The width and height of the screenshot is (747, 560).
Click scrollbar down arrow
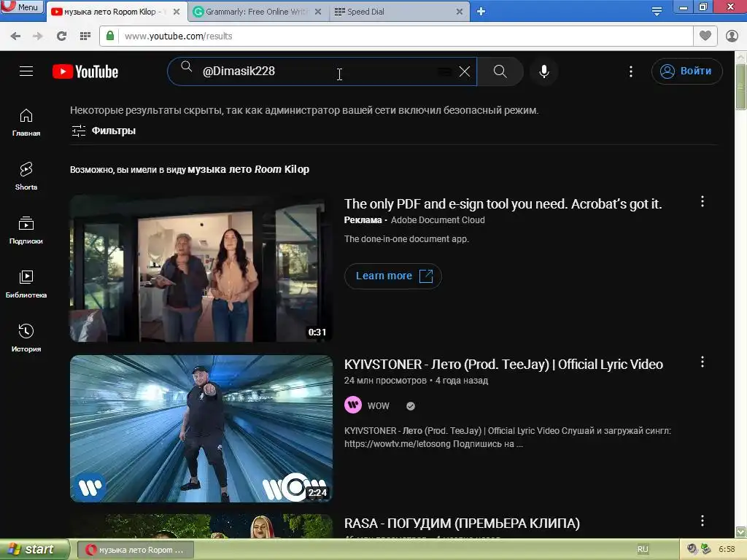tap(740, 532)
